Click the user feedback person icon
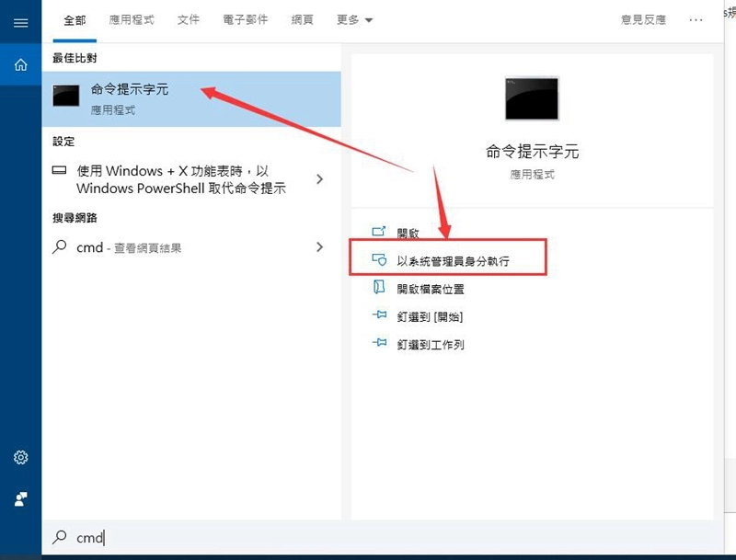 pos(20,499)
